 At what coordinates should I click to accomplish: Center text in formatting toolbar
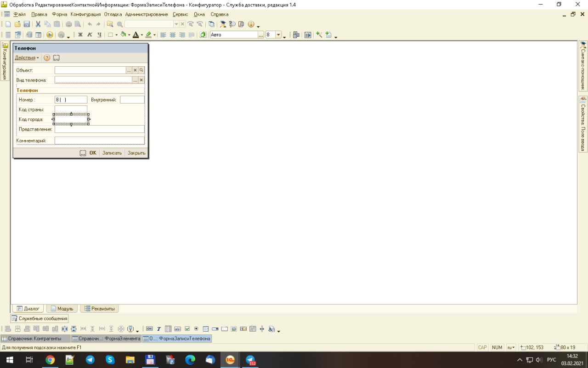[173, 35]
